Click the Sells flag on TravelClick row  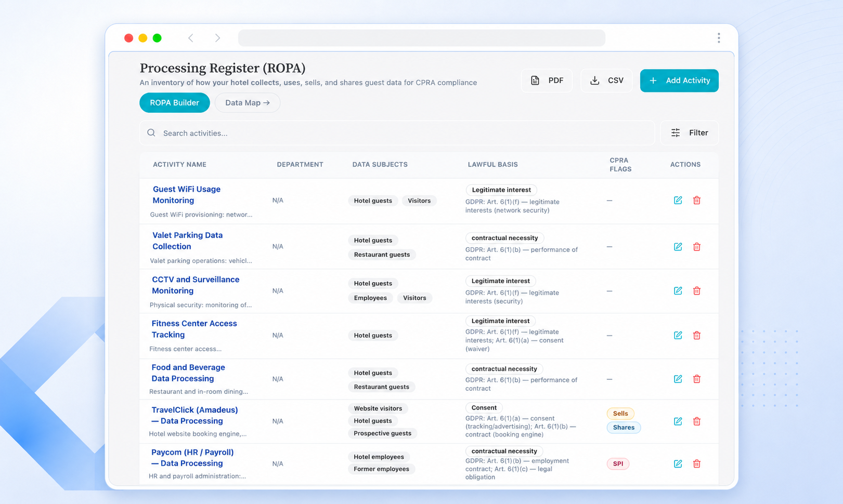click(620, 414)
